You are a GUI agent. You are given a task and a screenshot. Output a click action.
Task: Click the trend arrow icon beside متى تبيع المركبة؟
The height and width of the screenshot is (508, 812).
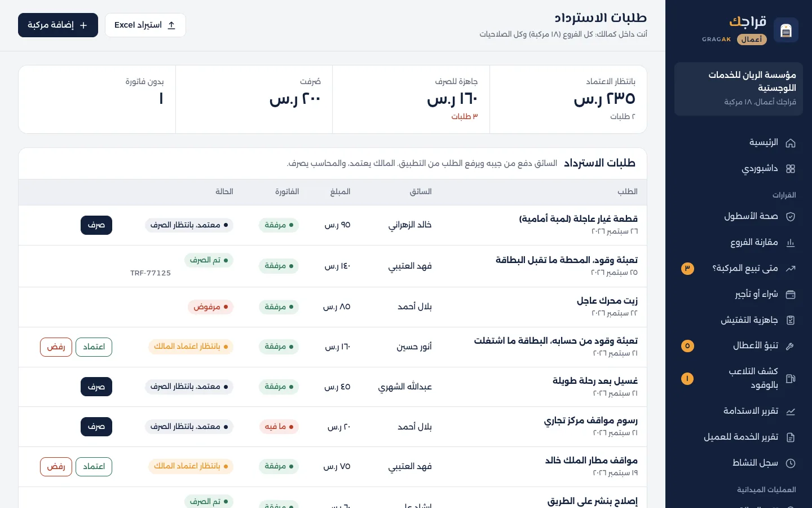791,269
